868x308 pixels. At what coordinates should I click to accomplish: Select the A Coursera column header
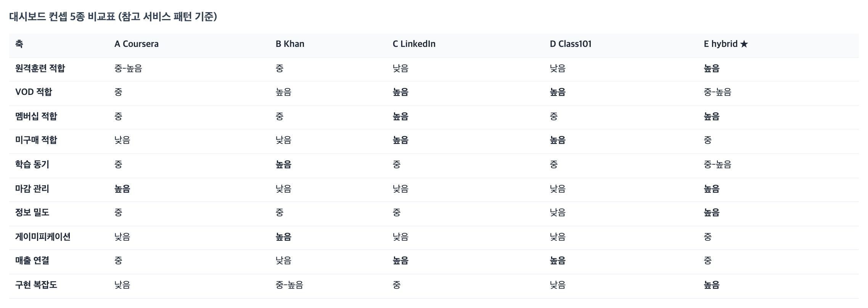(137, 44)
